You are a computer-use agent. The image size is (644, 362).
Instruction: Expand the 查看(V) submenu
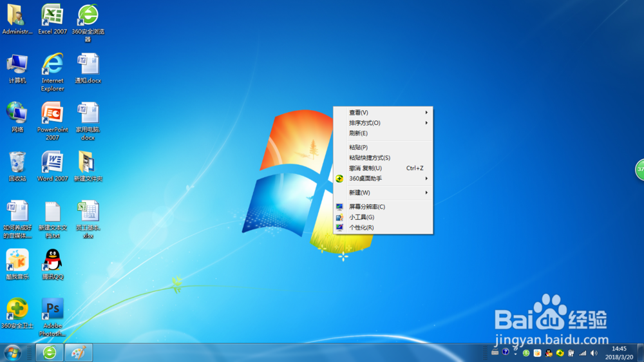pos(383,113)
